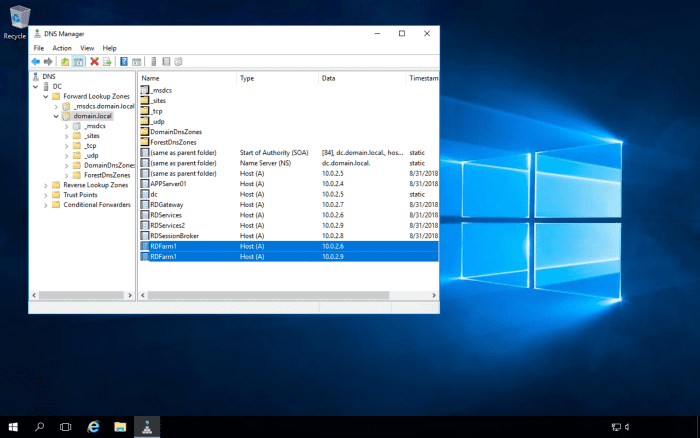The height and width of the screenshot is (438, 700).
Task: Click the Back arrow in DNS Manager toolbar
Action: tap(36, 62)
